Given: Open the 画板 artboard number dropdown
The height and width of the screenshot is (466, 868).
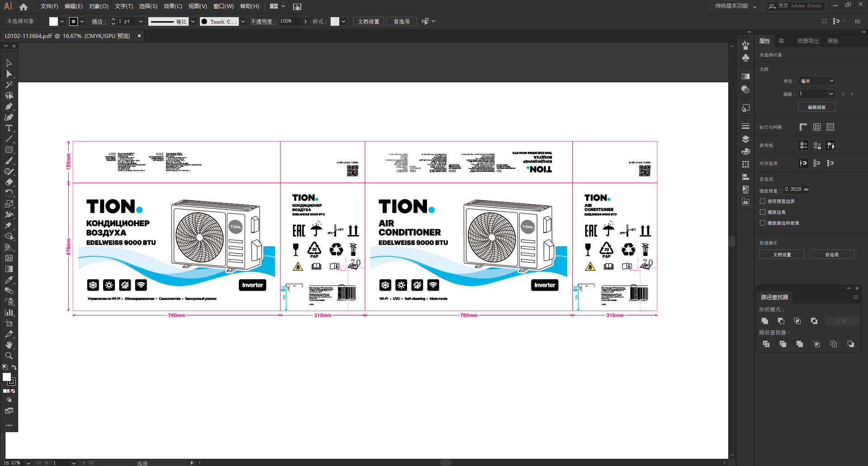Looking at the screenshot, I should [x=831, y=94].
